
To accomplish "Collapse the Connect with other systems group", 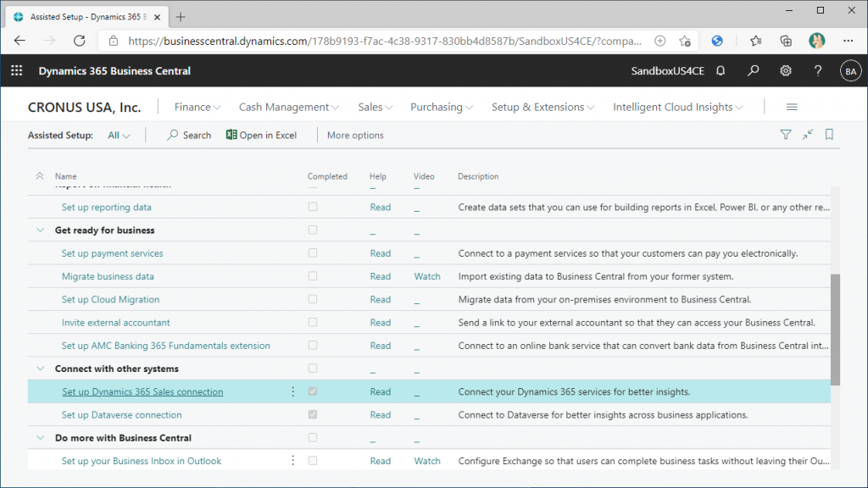I will pyautogui.click(x=41, y=369).
